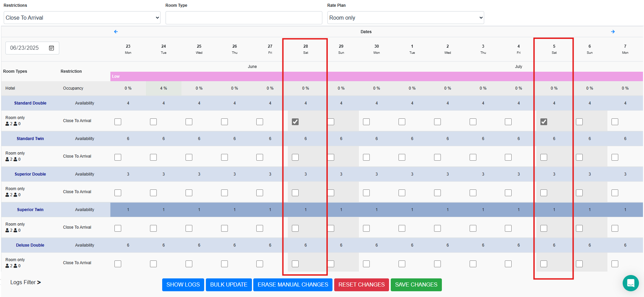Open the Rate Plan dropdown
Viewport: 644px width, 297px height.
coord(405,18)
